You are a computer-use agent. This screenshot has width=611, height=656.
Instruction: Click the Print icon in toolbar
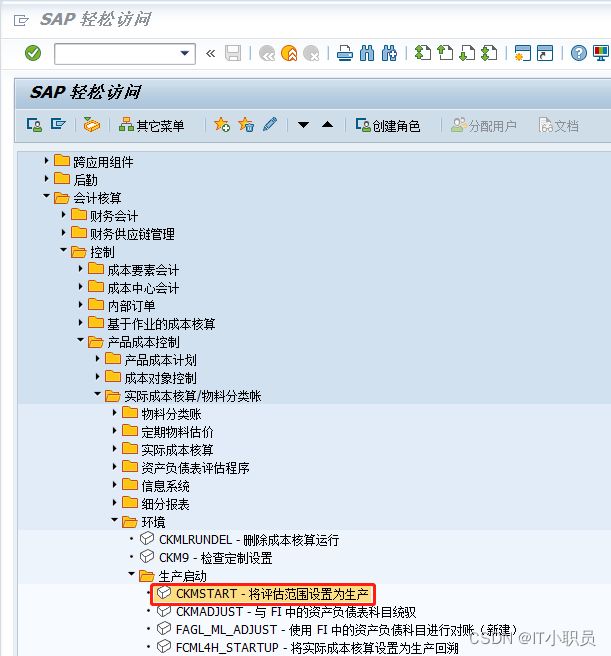click(x=345, y=53)
